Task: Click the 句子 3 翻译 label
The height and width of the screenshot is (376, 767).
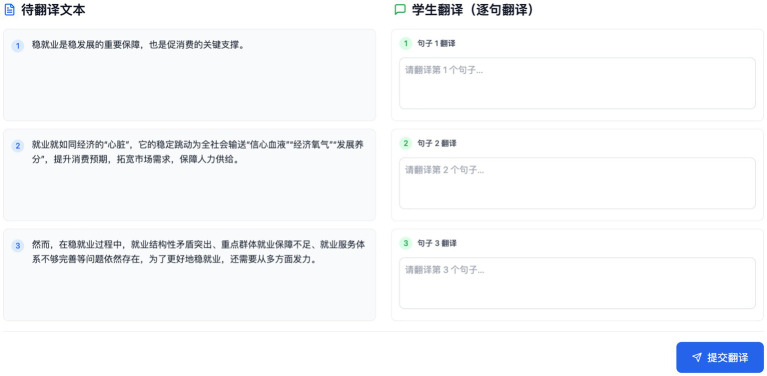Action: pyautogui.click(x=436, y=243)
